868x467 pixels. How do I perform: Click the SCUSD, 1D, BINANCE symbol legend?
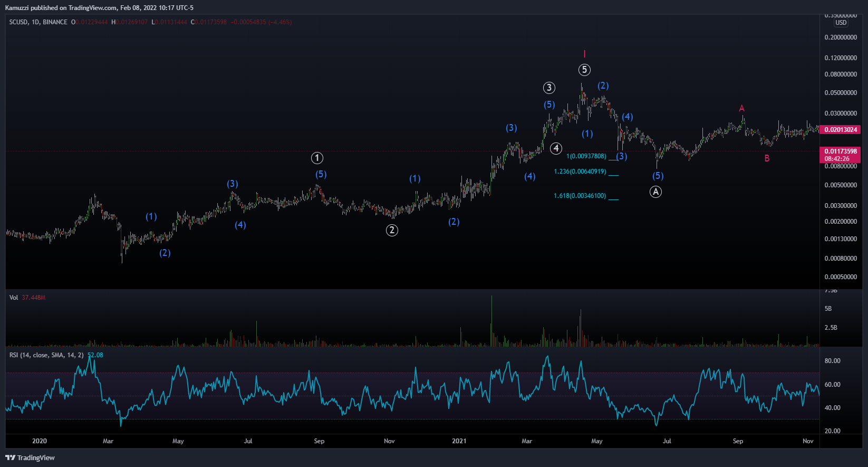pos(38,22)
